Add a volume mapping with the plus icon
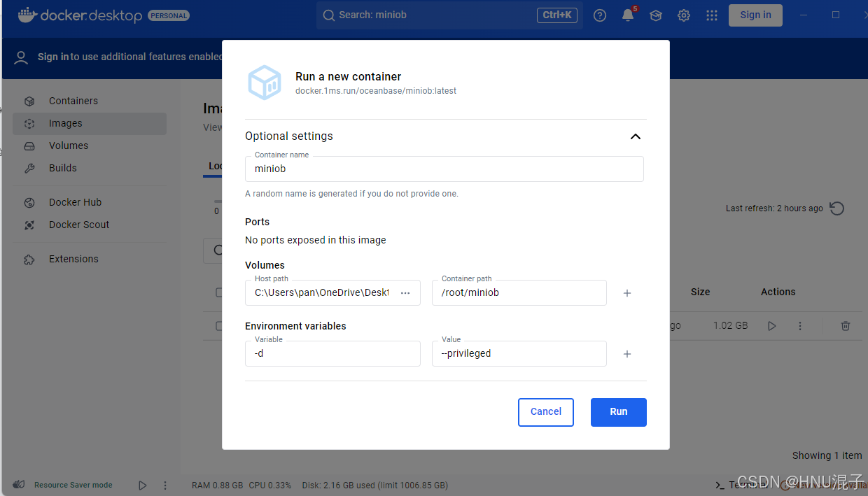 (x=626, y=292)
